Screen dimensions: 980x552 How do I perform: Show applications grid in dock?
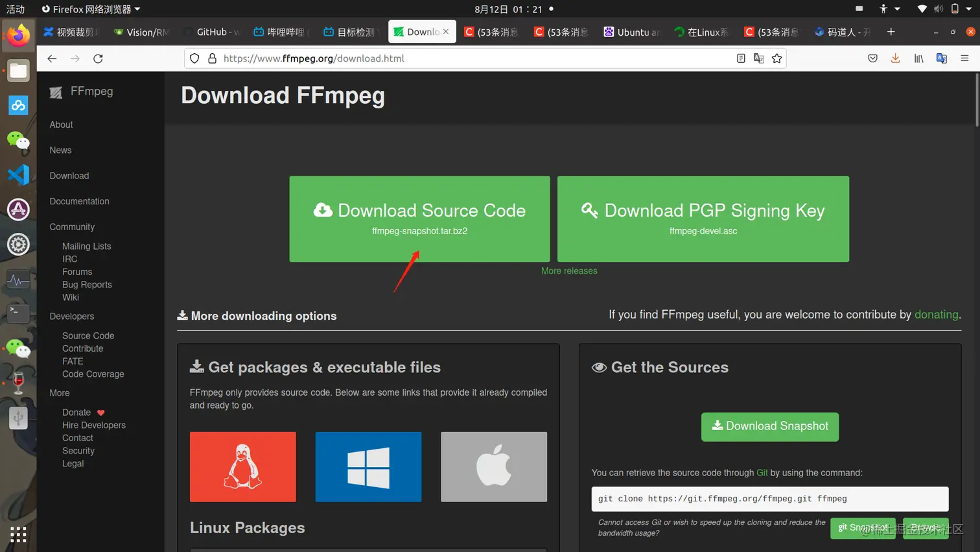pos(18,534)
